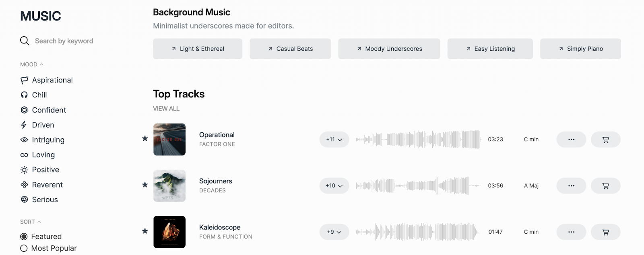The image size is (644, 255).
Task: Click the Aspirational flag icon
Action: point(25,80)
